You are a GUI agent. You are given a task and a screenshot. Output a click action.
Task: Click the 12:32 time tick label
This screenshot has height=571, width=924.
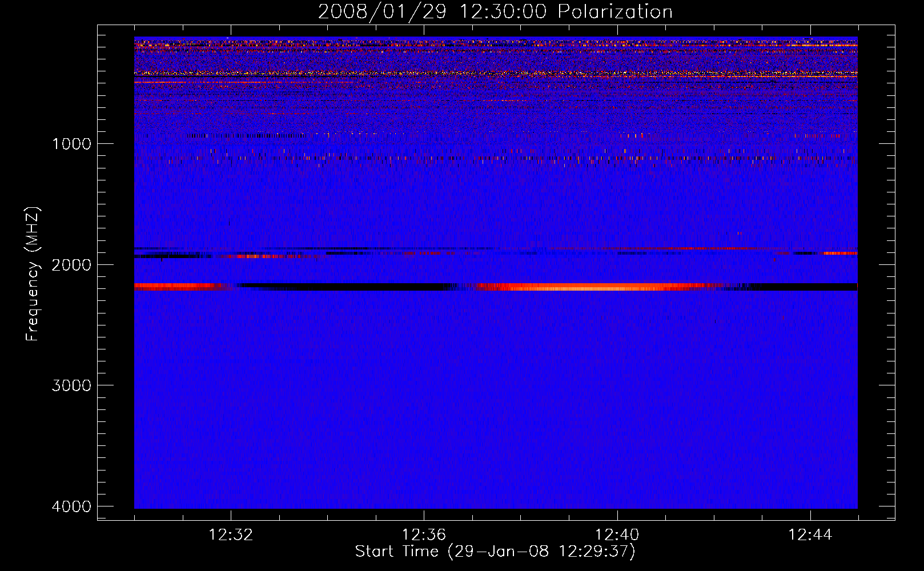[231, 535]
